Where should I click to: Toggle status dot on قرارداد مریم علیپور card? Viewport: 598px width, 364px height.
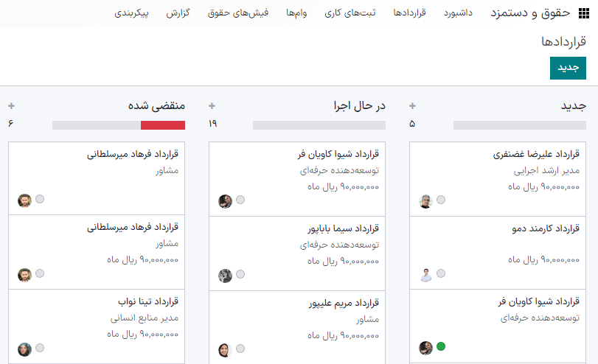coord(240,348)
